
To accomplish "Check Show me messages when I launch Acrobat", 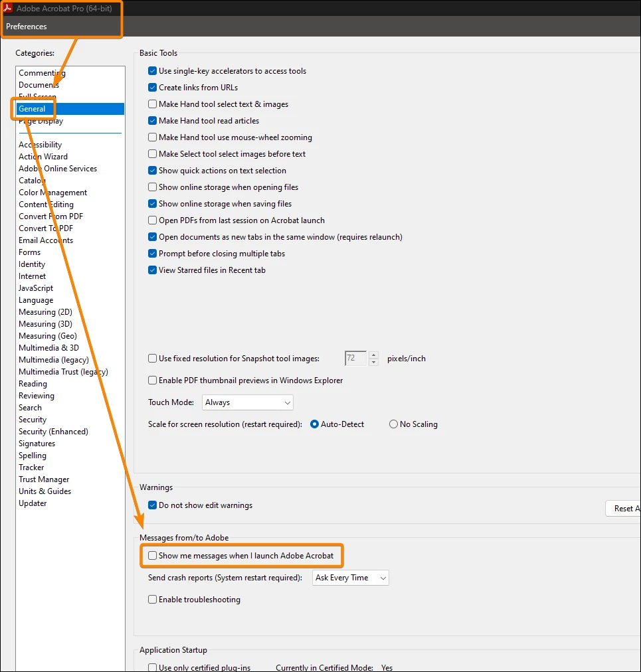I will (x=152, y=556).
